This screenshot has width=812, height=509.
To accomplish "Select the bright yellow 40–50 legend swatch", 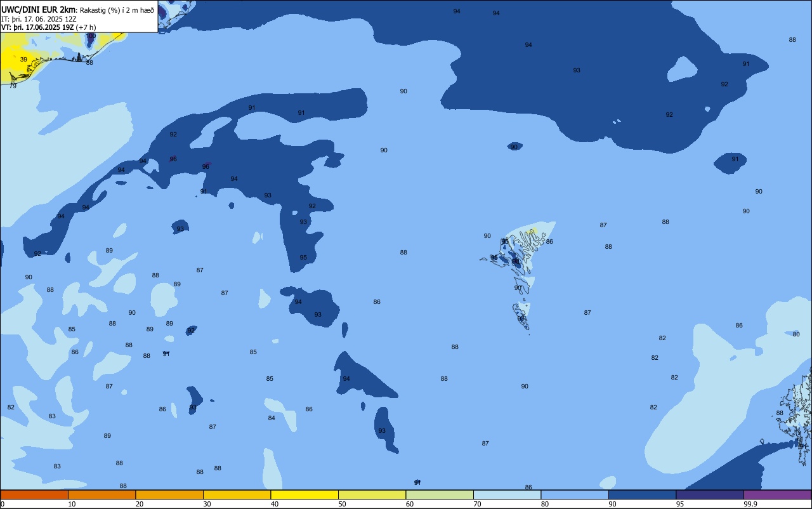I will [x=304, y=494].
